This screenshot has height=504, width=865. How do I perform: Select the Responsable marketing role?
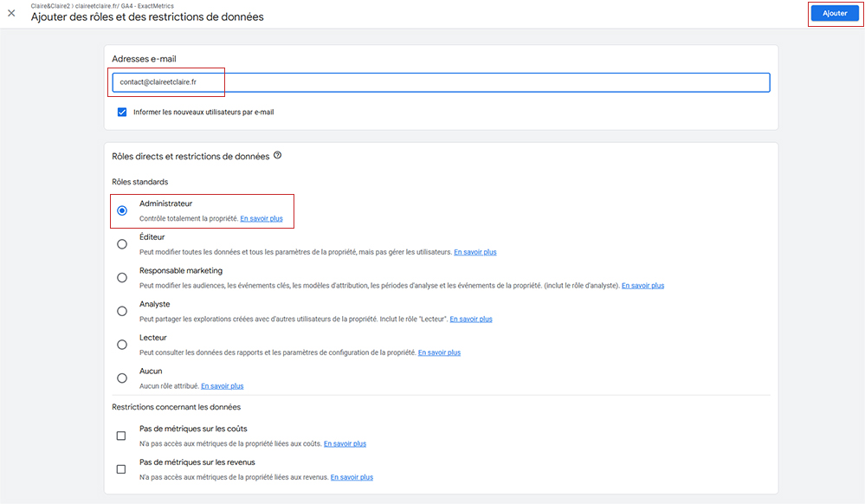pos(121,277)
